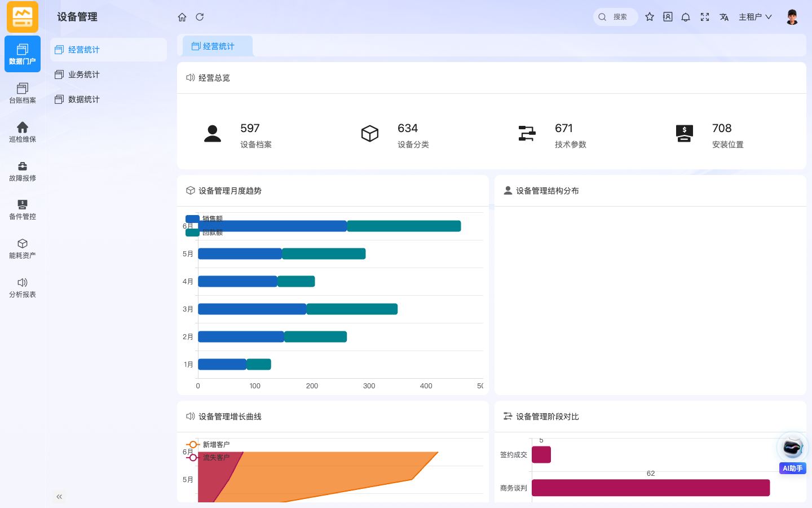Click the 安装位置 dollar icon
812x508 pixels.
(x=684, y=134)
